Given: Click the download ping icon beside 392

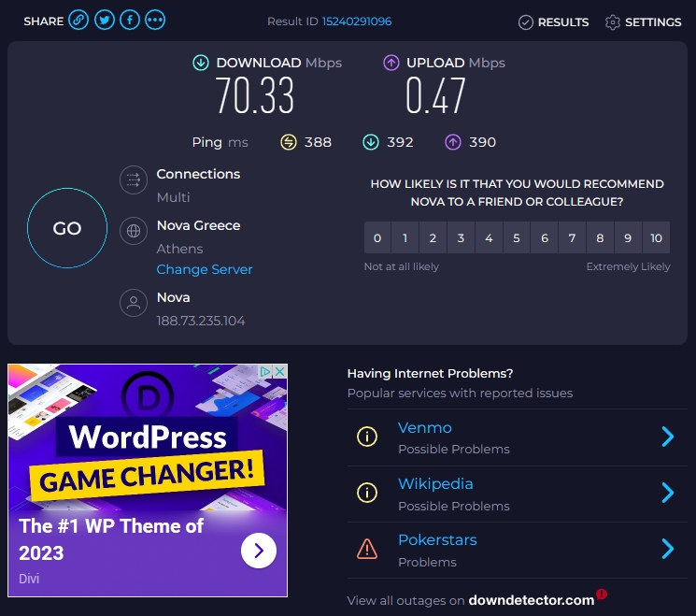Looking at the screenshot, I should pos(371,143).
